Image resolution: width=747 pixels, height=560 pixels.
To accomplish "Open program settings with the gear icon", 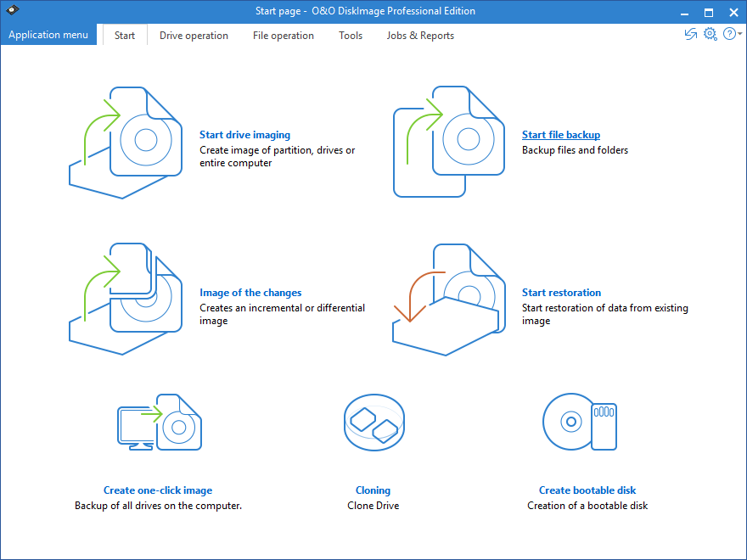I will [x=710, y=34].
